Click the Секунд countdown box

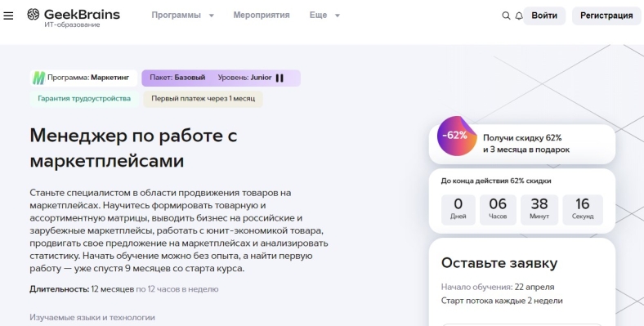coord(583,210)
